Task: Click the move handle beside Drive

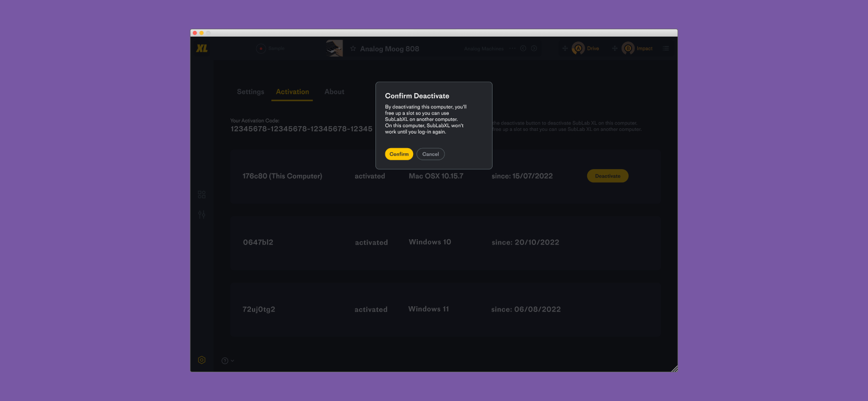Action: click(x=565, y=48)
